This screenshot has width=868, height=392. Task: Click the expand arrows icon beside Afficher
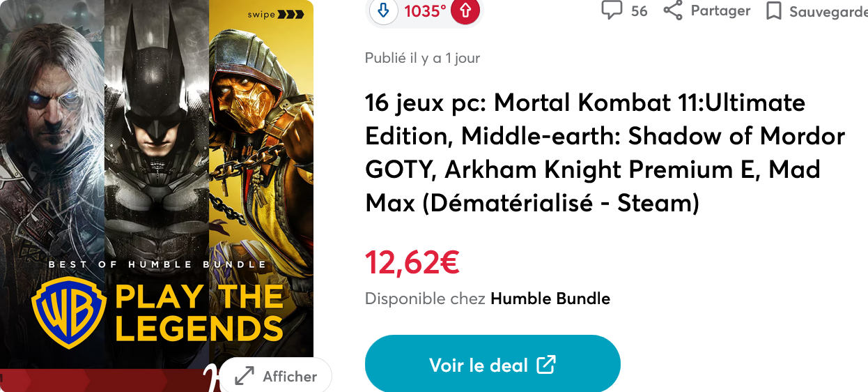pyautogui.click(x=245, y=376)
